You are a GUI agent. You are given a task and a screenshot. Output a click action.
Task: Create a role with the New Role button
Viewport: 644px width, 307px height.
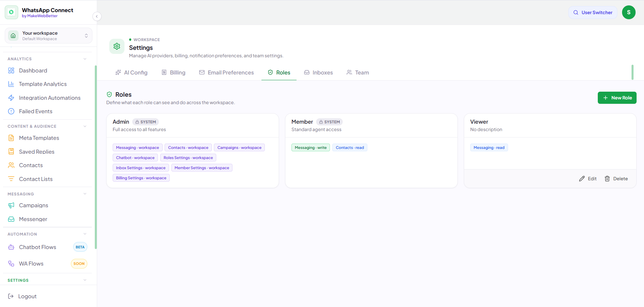(617, 98)
